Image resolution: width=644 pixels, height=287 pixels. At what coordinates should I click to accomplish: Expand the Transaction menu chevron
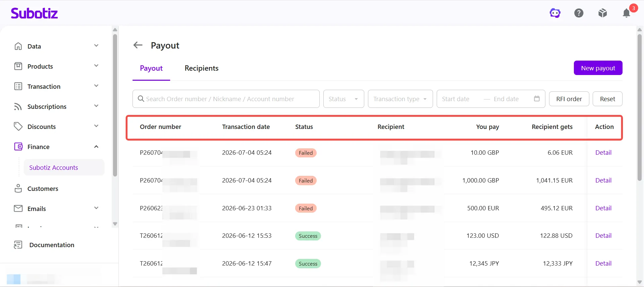coord(96,86)
